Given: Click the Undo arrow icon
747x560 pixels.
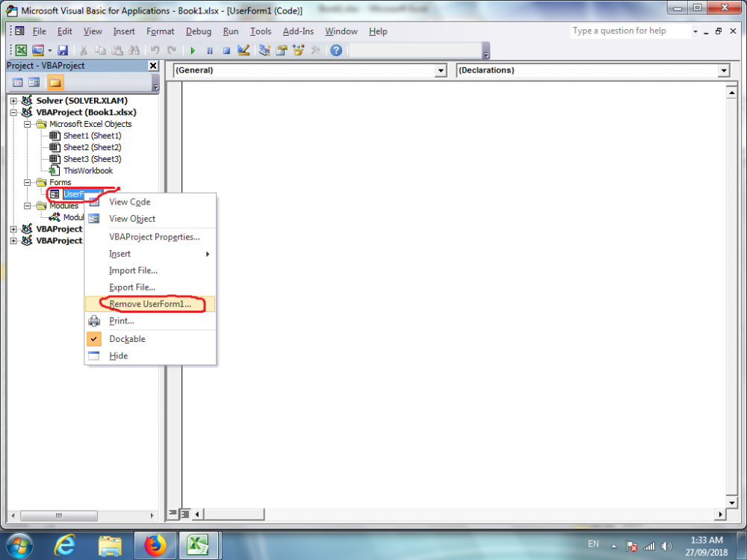Looking at the screenshot, I should pos(155,50).
